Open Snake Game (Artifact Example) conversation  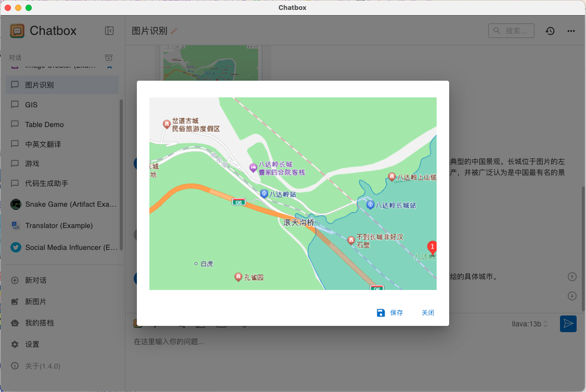pyautogui.click(x=62, y=205)
